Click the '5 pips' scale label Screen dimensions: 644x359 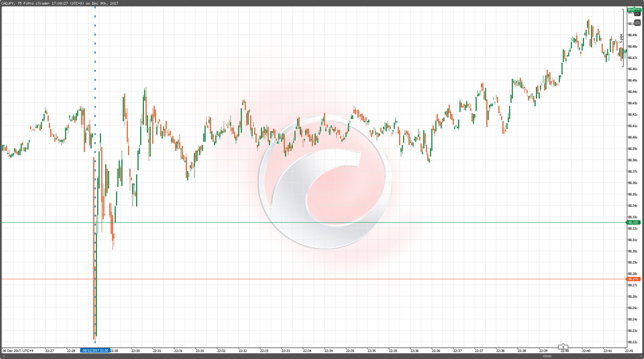click(x=621, y=38)
